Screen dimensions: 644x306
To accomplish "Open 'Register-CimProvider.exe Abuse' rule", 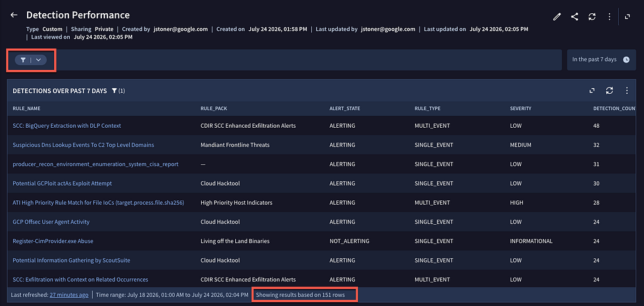I will [x=53, y=241].
